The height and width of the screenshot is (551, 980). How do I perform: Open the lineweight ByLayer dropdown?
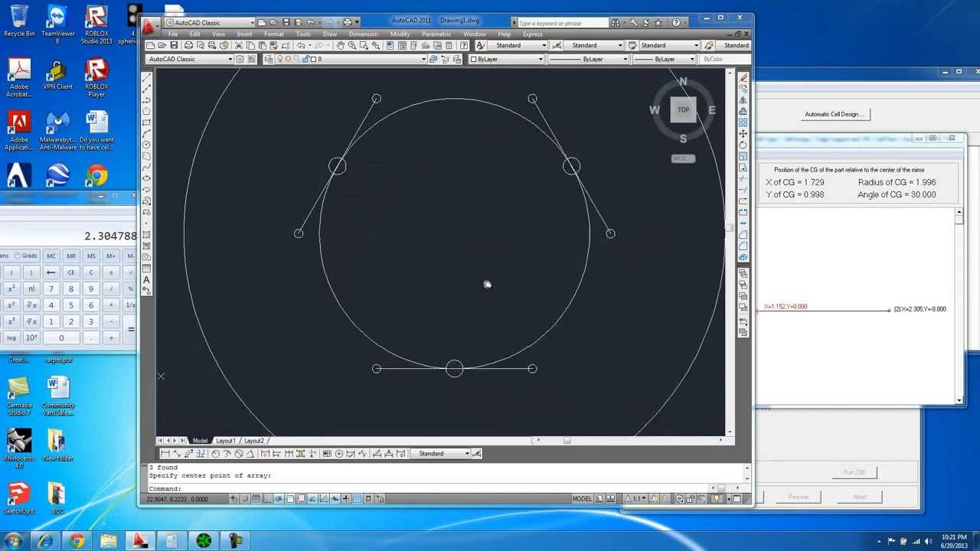point(665,59)
